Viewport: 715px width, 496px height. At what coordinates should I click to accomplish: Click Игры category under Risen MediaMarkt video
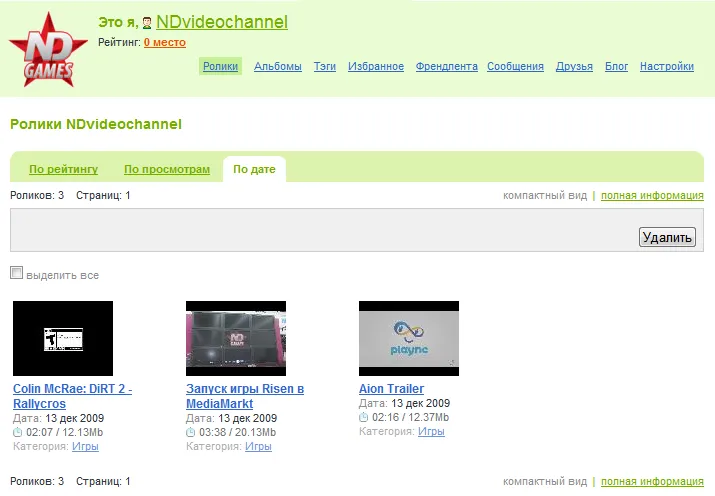point(258,446)
